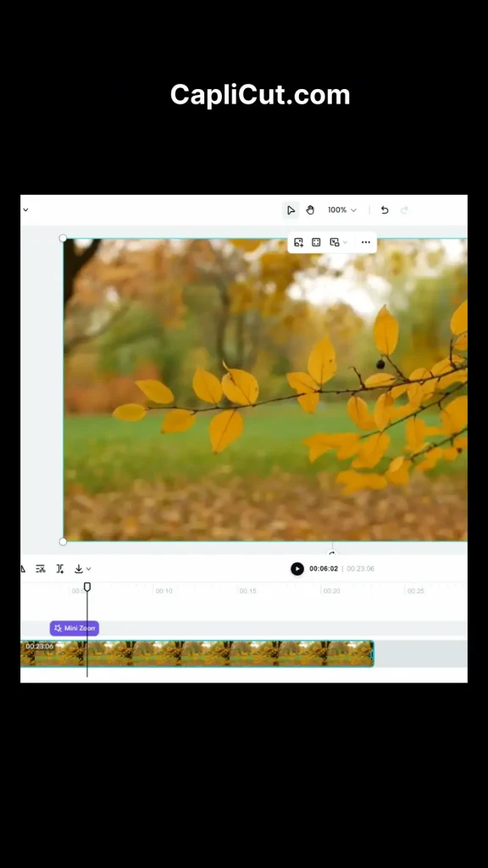Screen dimensions: 488x868
Task: Click the greyed-out redo arrow
Action: click(404, 210)
